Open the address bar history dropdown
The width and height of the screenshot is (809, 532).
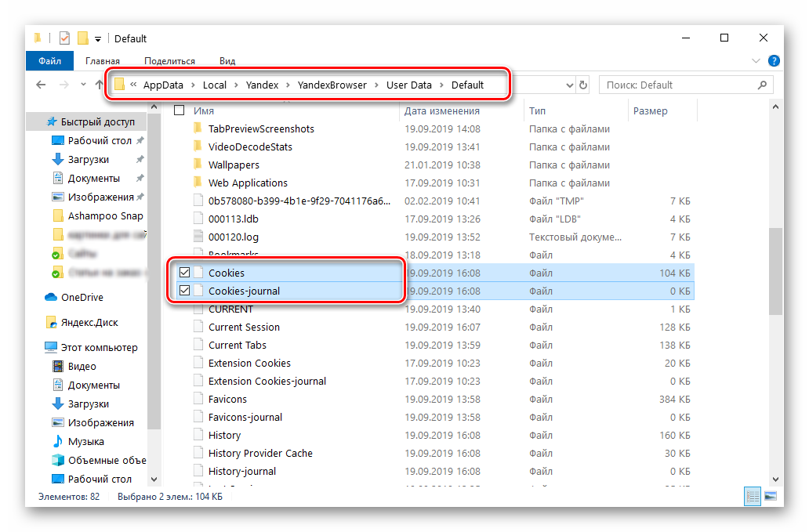click(x=569, y=85)
